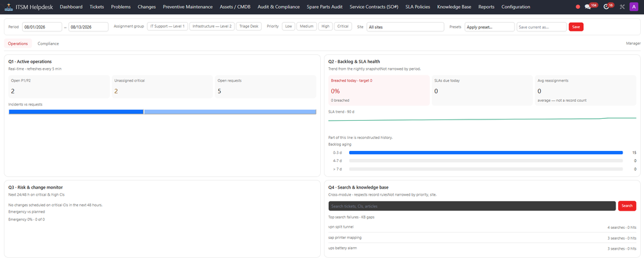Toggle the IT Support — Level 1 filter
Viewport: 644px width, 266px height.
167,26
